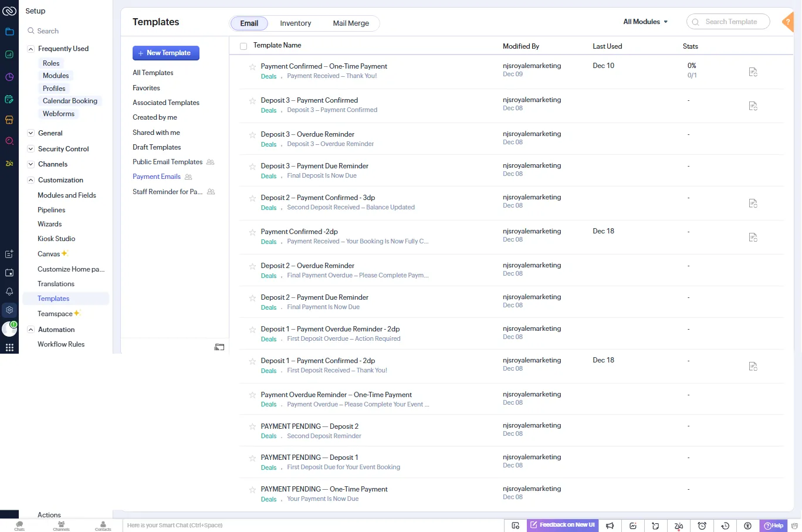Switch to the Mail Merge tab
Screen dimensions: 802x532
coord(351,23)
